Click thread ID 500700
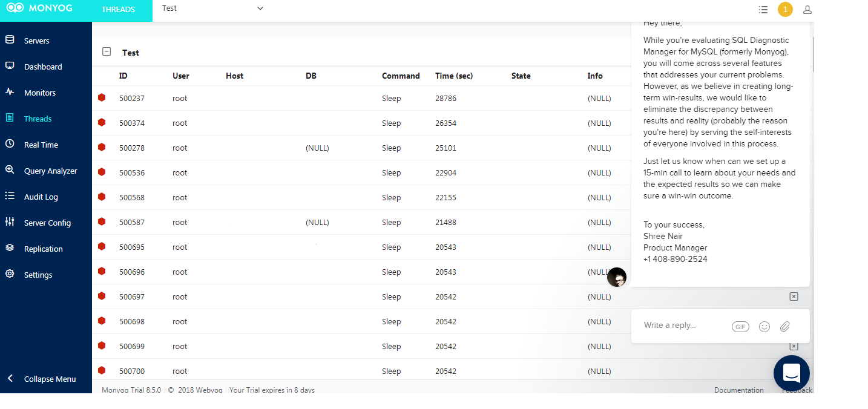This screenshot has height=409, width=868. click(132, 371)
